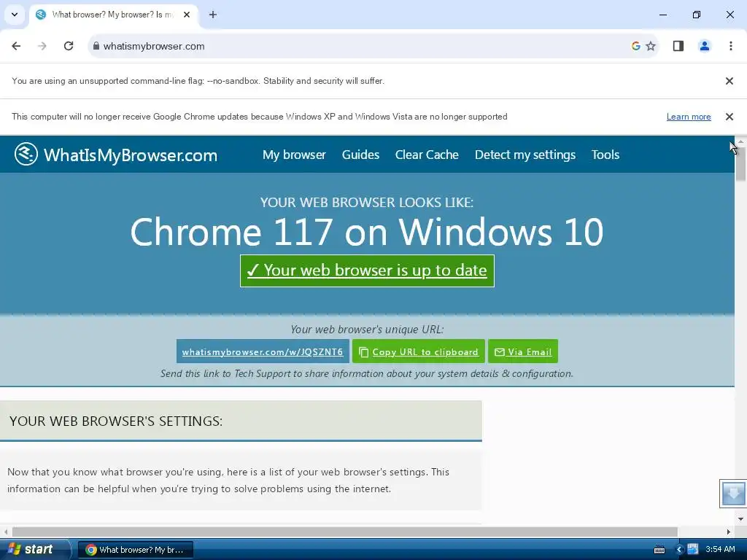Open the Tools menu item
The height and width of the screenshot is (560, 747).
[x=605, y=155]
